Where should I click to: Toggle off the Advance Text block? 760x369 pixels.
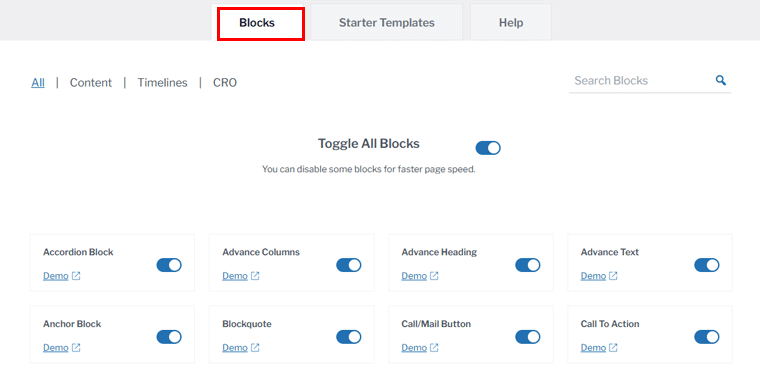[707, 265]
